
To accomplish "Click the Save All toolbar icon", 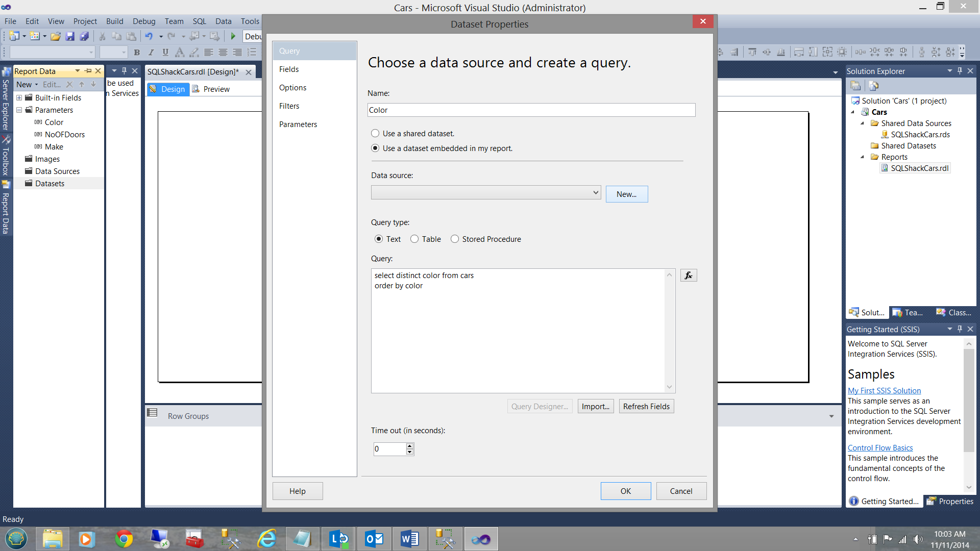I will (84, 36).
